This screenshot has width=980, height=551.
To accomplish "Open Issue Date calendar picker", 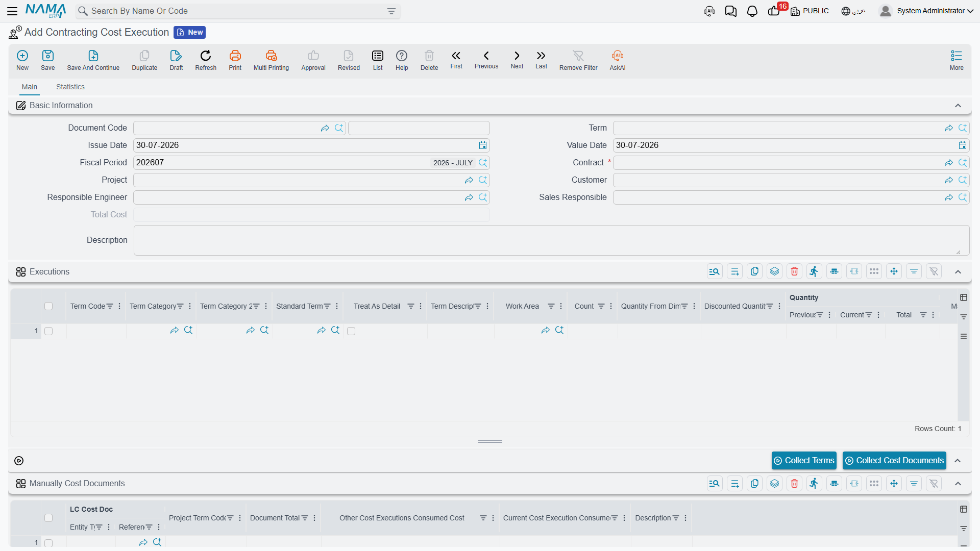I will [483, 145].
